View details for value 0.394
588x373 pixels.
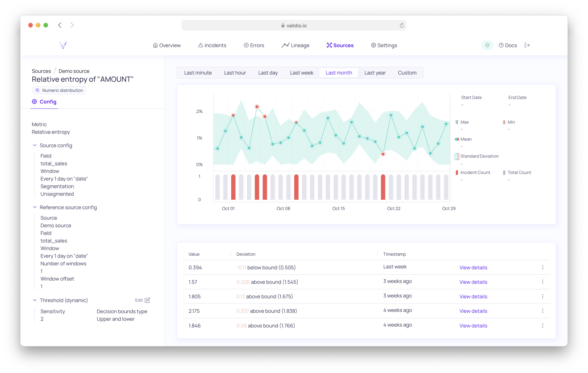pyautogui.click(x=473, y=267)
